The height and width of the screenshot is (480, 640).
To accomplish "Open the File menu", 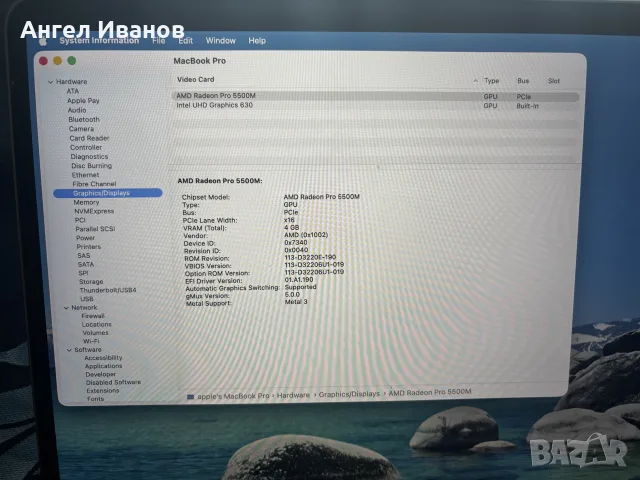I will pyautogui.click(x=158, y=41).
